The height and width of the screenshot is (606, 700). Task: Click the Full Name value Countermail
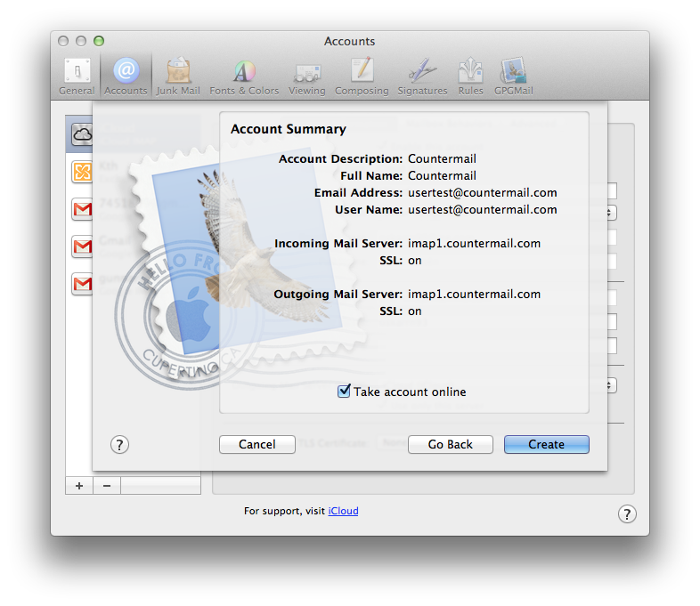(442, 176)
